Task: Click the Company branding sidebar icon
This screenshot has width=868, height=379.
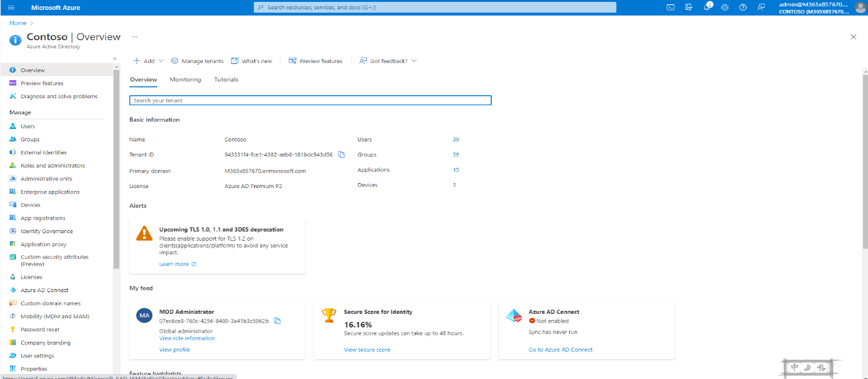Action: coord(12,343)
